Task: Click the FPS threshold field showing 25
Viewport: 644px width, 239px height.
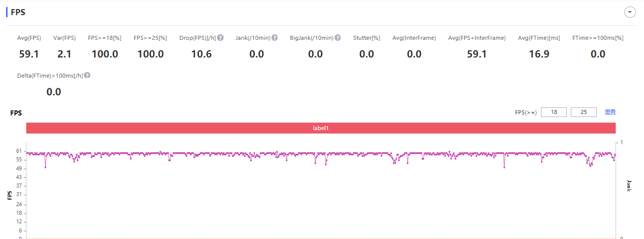Action: 583,112
